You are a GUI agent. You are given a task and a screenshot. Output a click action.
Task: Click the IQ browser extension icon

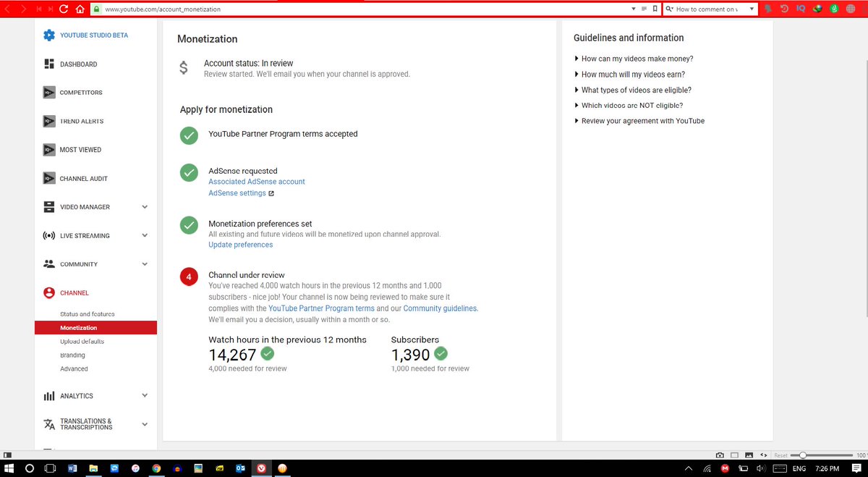click(801, 9)
